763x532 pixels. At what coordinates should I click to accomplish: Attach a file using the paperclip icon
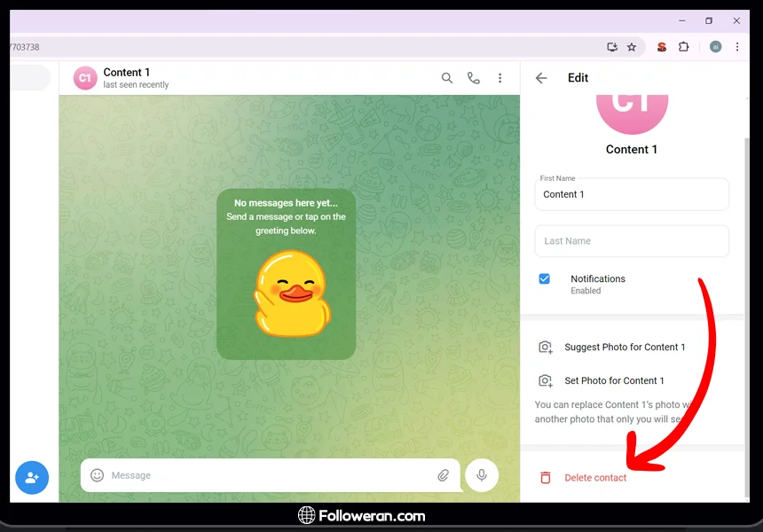(x=443, y=475)
